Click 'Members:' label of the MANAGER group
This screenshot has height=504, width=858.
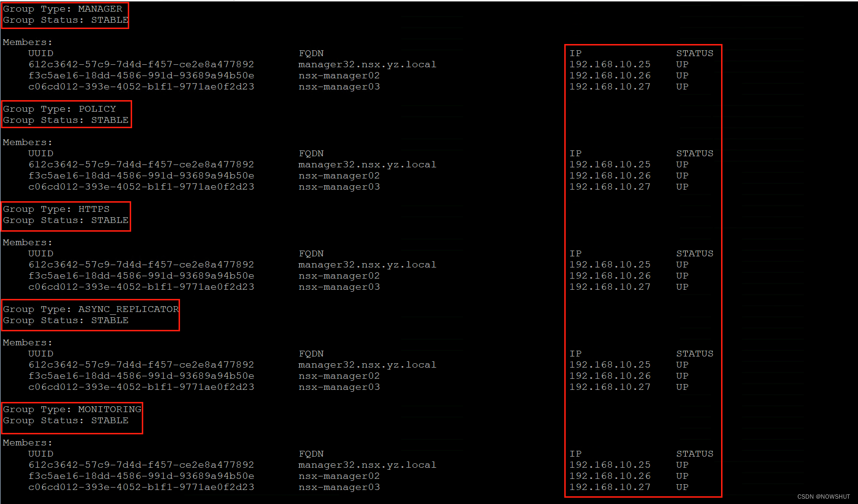[28, 42]
